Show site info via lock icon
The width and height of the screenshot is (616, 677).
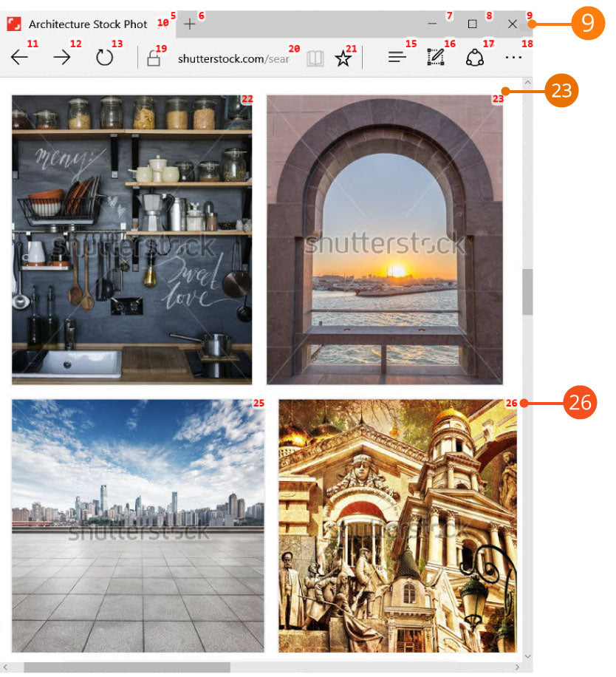pyautogui.click(x=154, y=59)
